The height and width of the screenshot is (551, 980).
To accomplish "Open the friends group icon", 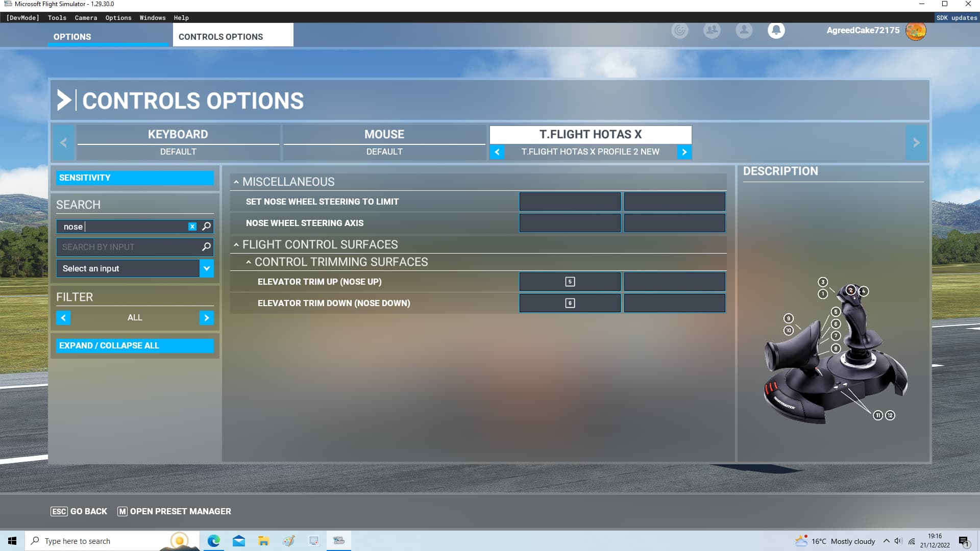I will tap(712, 31).
